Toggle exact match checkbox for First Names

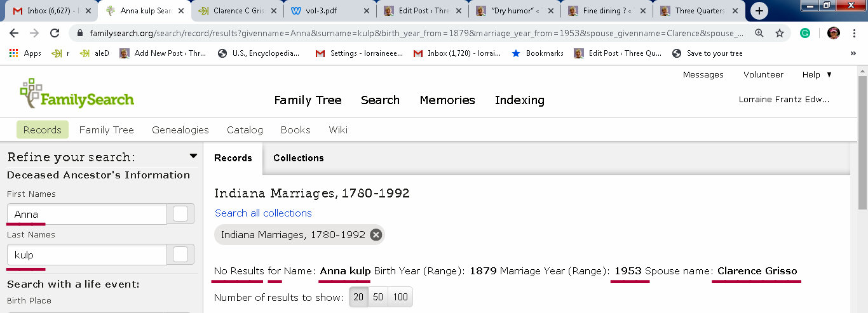pos(180,214)
